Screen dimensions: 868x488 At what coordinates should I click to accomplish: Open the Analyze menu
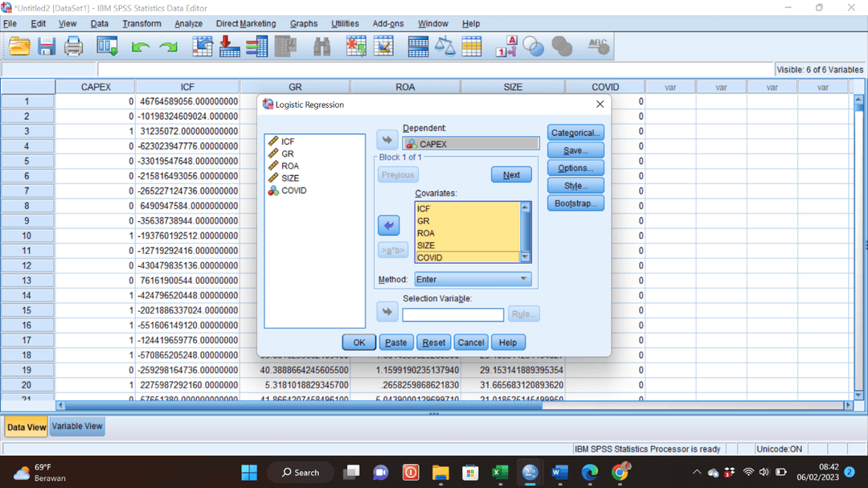tap(188, 24)
